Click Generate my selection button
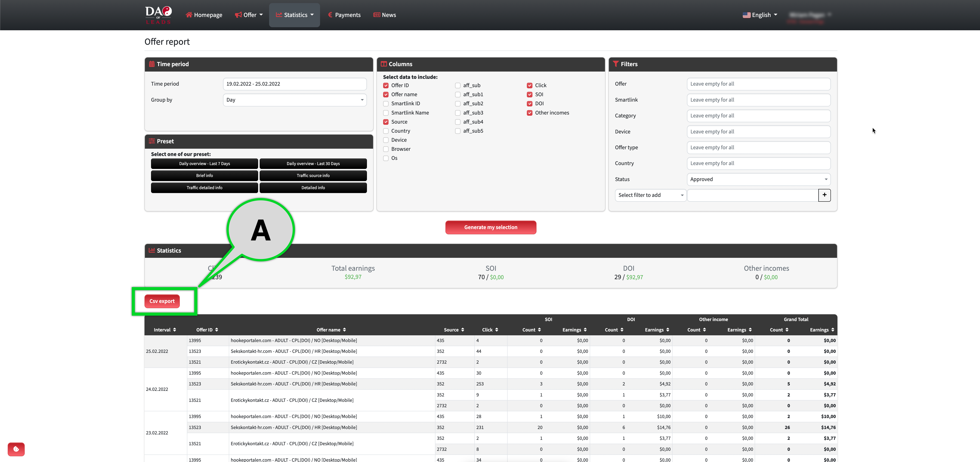This screenshot has width=980, height=462. (490, 227)
